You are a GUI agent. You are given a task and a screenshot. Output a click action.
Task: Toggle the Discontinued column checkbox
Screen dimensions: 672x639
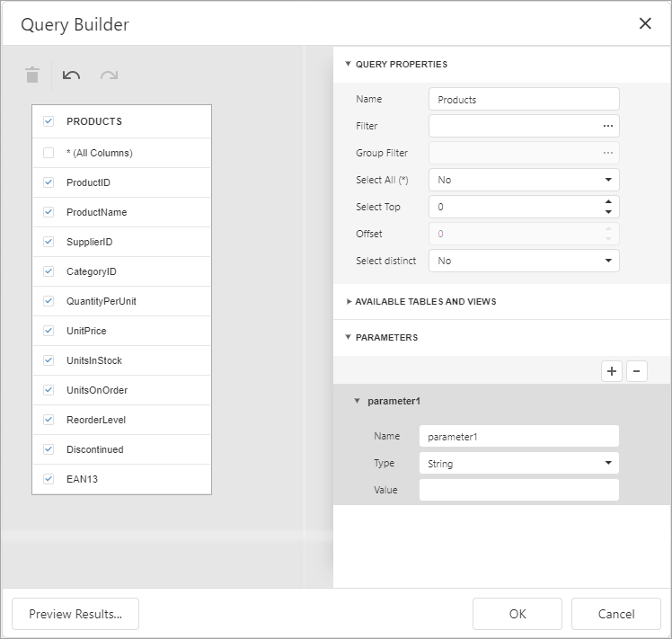49,449
